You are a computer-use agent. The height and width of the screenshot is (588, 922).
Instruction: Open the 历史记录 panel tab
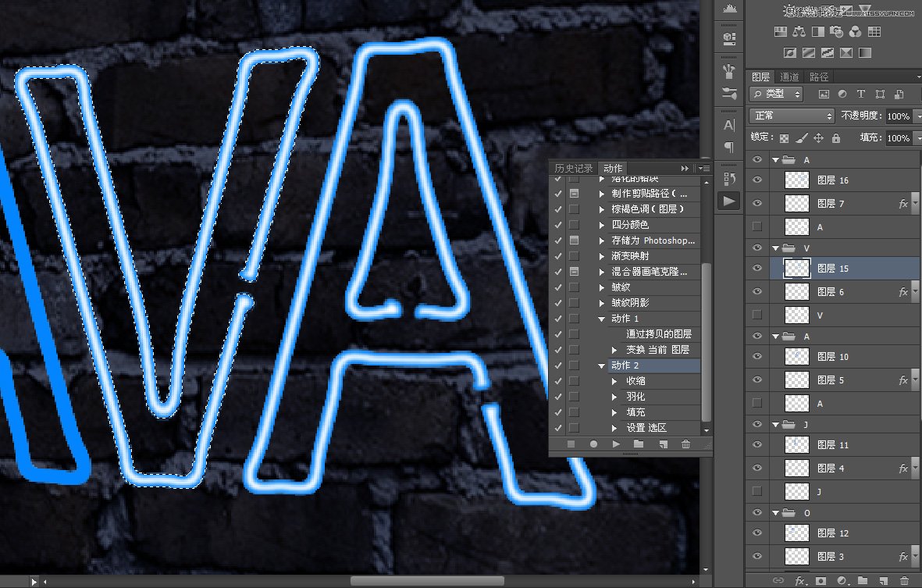point(573,167)
